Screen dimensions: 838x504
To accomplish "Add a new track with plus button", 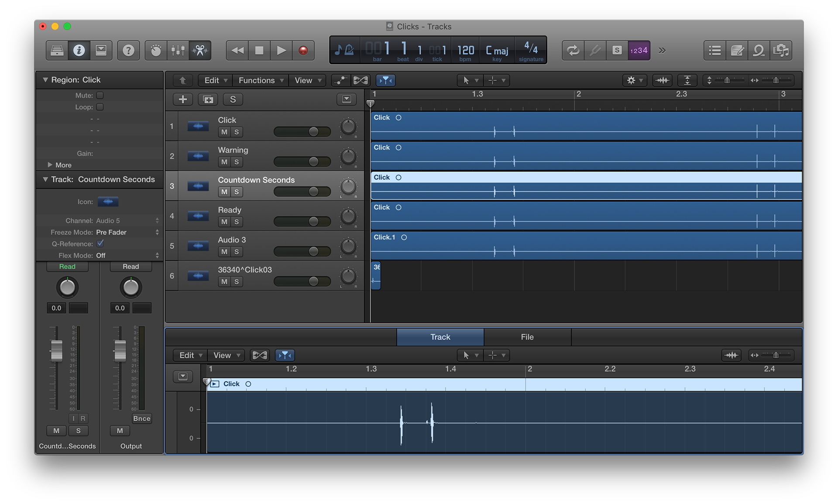I will [183, 99].
